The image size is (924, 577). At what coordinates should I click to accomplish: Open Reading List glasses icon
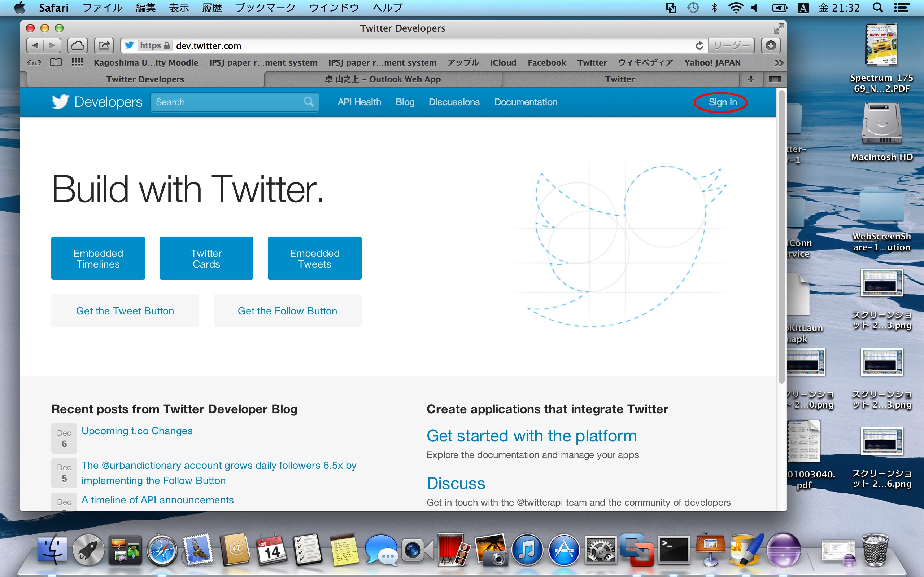tap(34, 63)
